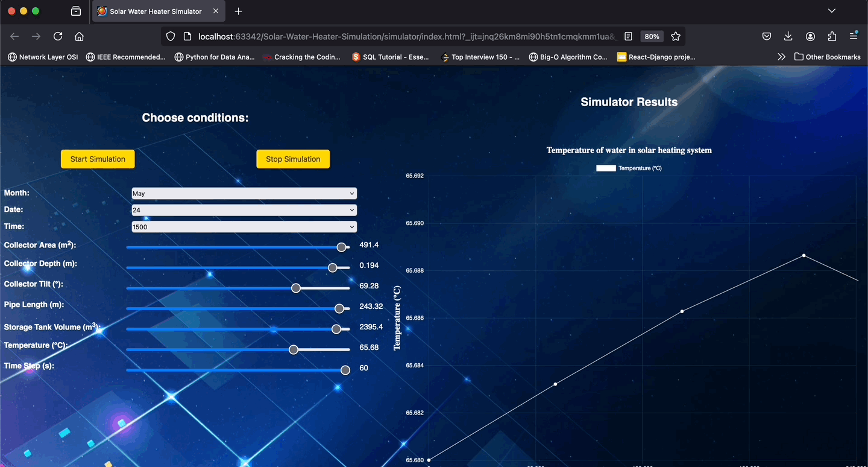Click the 80% zoom level indicator
Image resolution: width=868 pixels, height=467 pixels.
click(652, 36)
